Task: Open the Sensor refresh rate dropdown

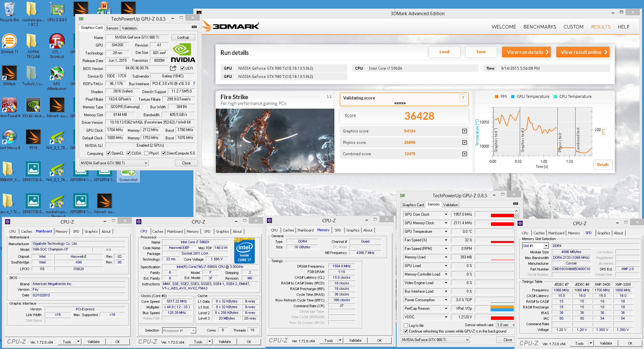Action: tap(506, 325)
